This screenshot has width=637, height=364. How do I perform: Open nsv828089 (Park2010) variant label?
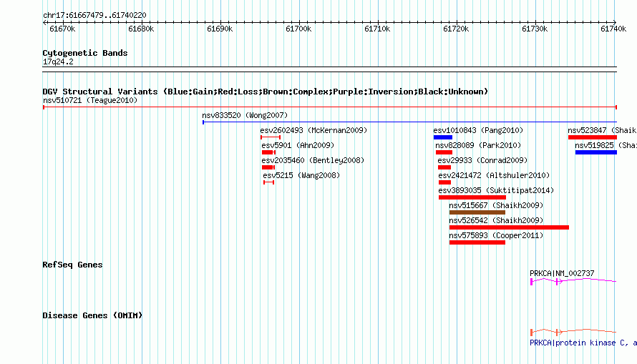pyautogui.click(x=478, y=145)
